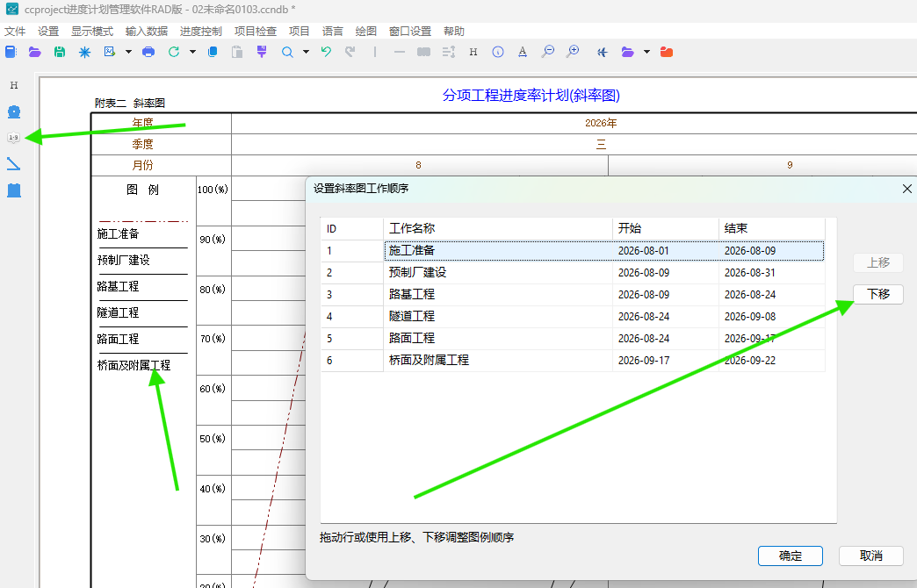Confirm with the 确定 button
The width and height of the screenshot is (917, 588).
click(x=791, y=556)
